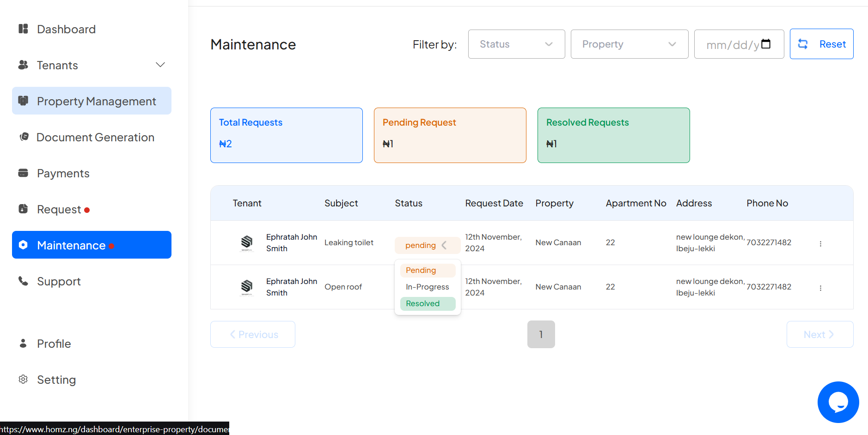Viewport: 868px width, 435px height.
Task: Click the Request sidebar icon
Action: (23, 209)
